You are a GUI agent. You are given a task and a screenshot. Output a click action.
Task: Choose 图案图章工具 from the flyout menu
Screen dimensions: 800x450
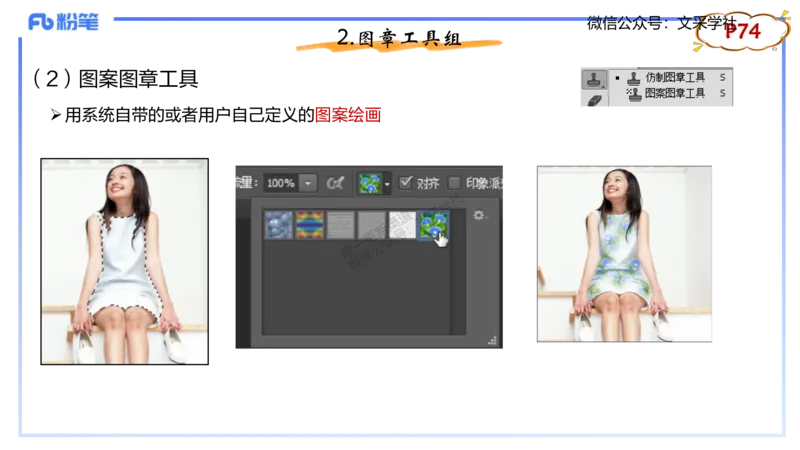coord(674,93)
